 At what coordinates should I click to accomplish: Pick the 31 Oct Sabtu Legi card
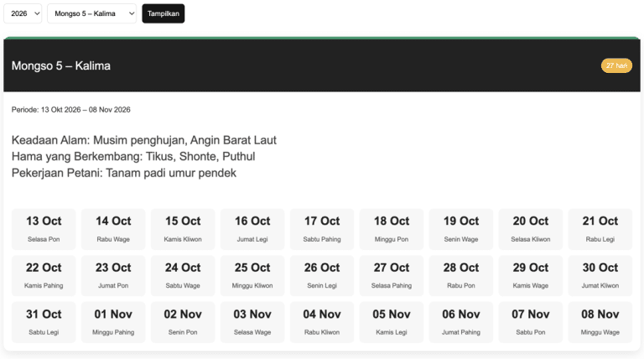(x=44, y=322)
